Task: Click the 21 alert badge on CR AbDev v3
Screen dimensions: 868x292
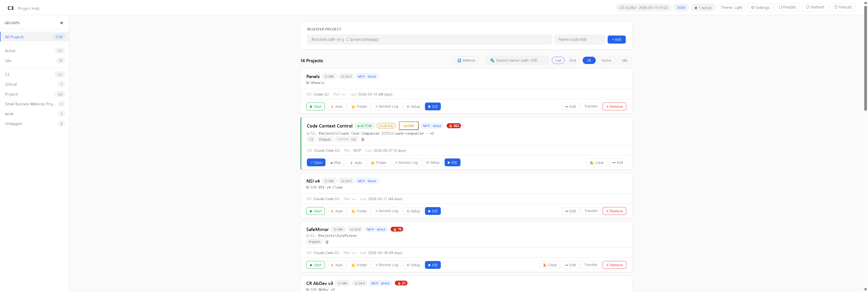Action: [x=401, y=283]
